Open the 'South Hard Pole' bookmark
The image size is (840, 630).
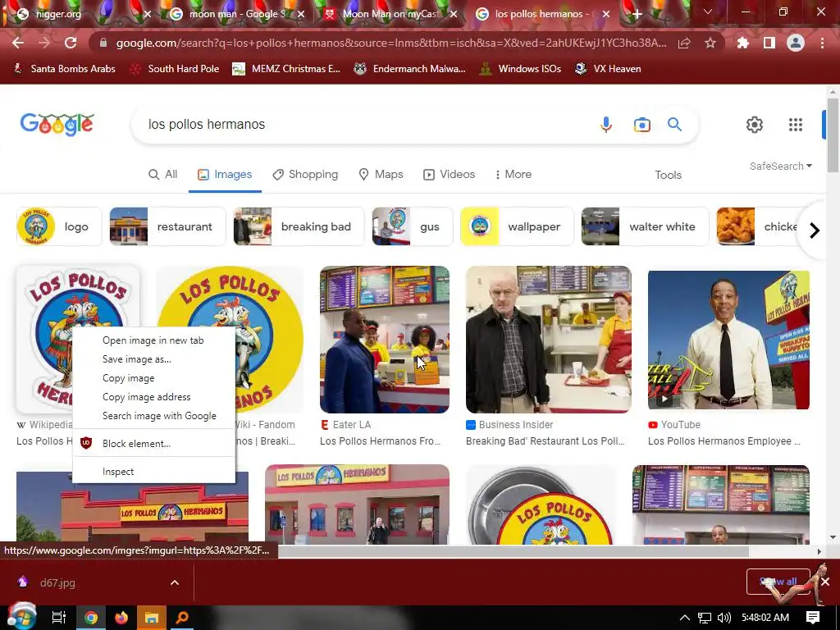pyautogui.click(x=175, y=69)
